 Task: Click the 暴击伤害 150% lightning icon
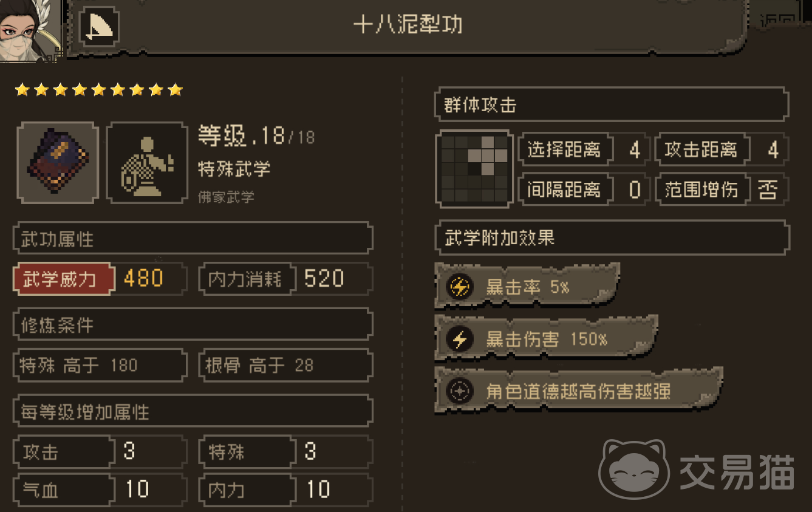tap(460, 339)
